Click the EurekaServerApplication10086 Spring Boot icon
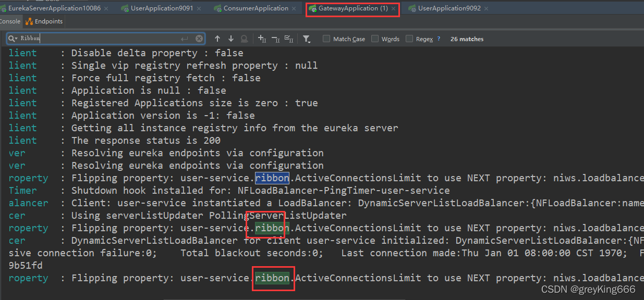Screen dimensions: 644x300 pyautogui.click(x=3, y=8)
